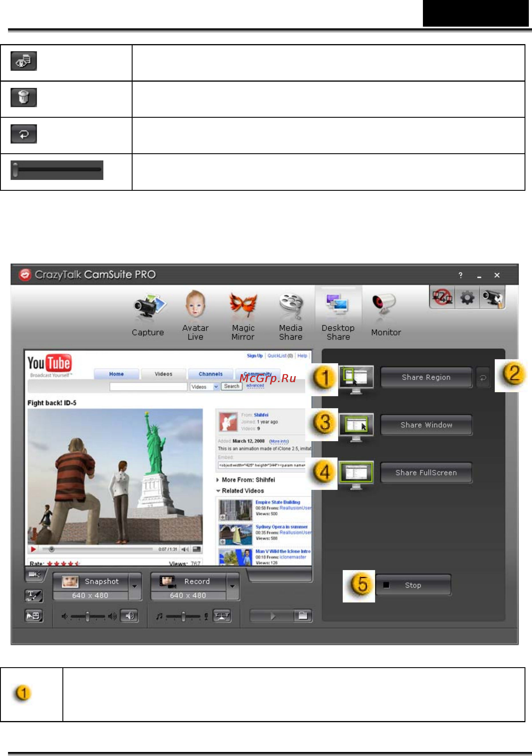This screenshot has width=532, height=756.
Task: Click the music note icon
Action: 159,616
